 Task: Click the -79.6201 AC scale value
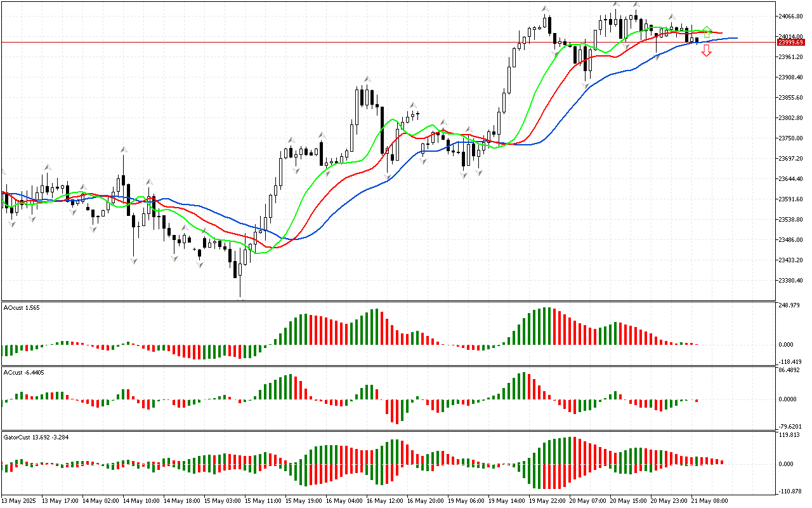point(791,426)
